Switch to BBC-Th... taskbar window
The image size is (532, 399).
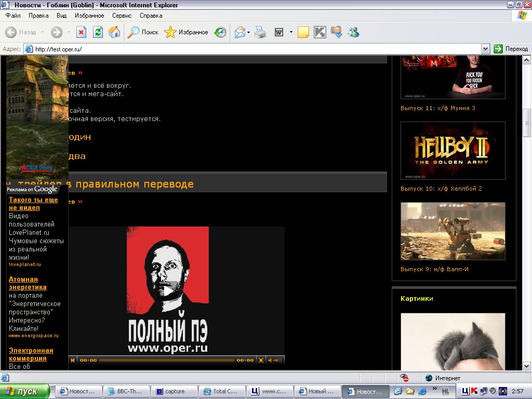(x=126, y=391)
